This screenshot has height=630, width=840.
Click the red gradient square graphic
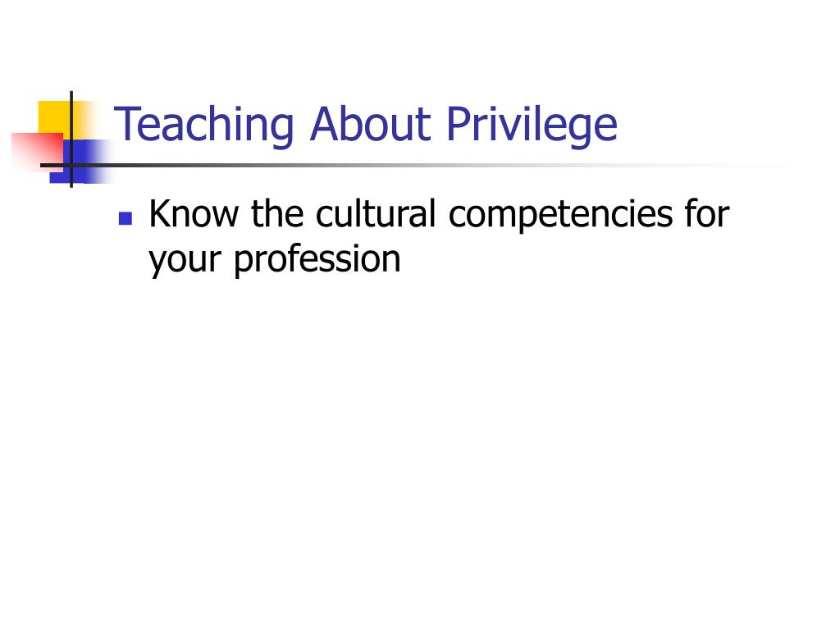click(x=38, y=152)
